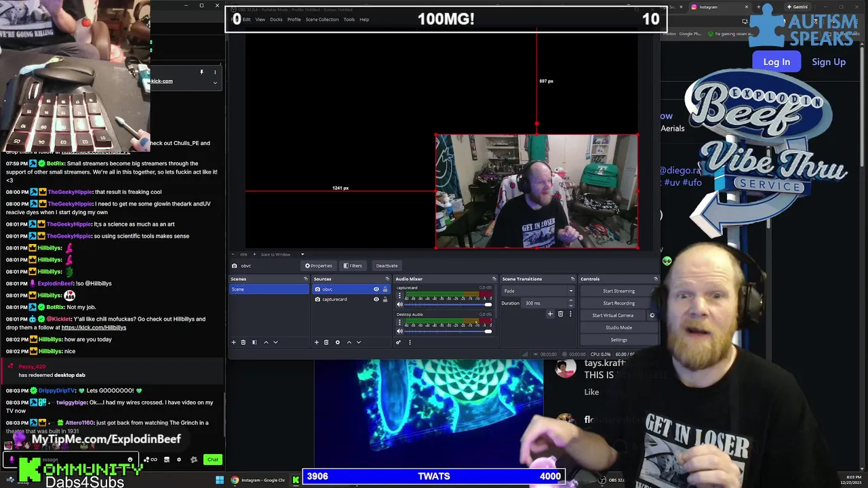Move the selected source up in Sources

click(x=349, y=342)
